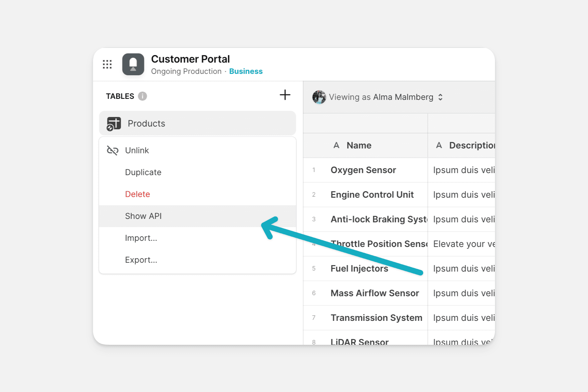Click the Description column text-type icon

coord(439,146)
